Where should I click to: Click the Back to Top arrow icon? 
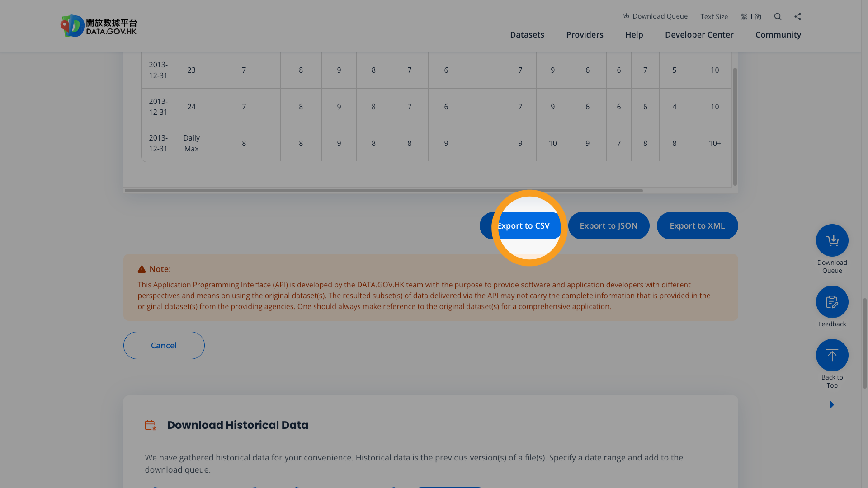click(832, 355)
